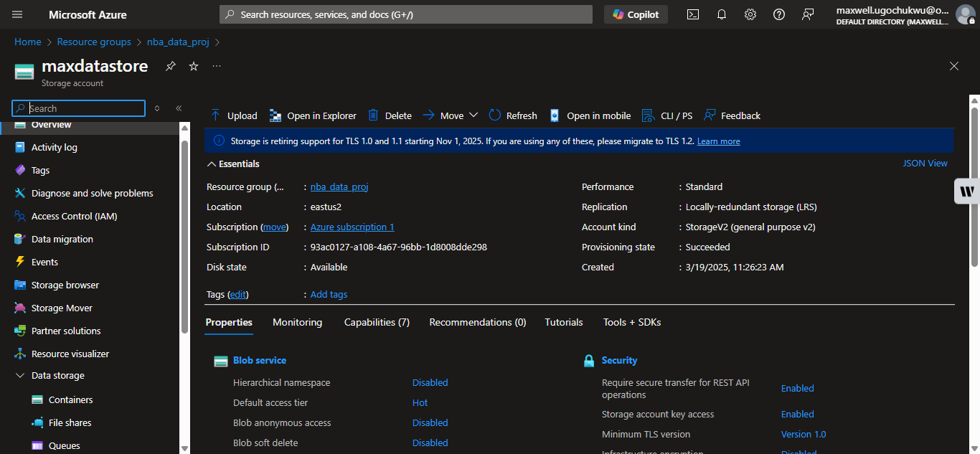Viewport: 980px width, 454px height.
Task: Collapse the Essentials section
Action: tap(212, 164)
